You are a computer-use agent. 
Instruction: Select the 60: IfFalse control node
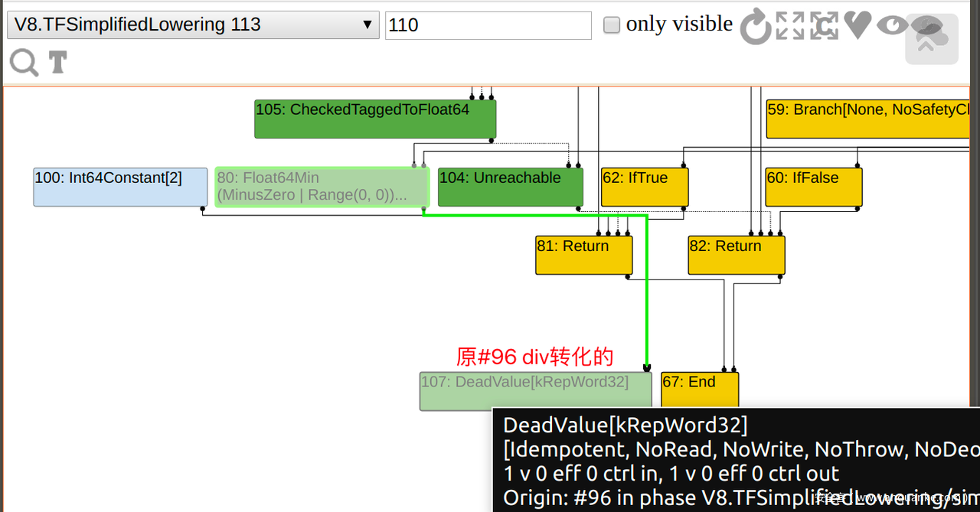pyautogui.click(x=814, y=187)
